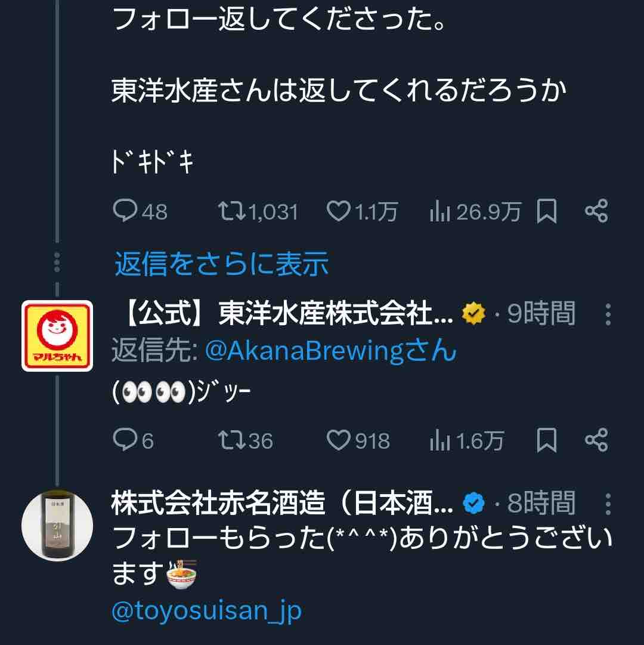Share the 東洋水産 reply with 918 likes
This screenshot has height=645, width=644.
point(596,439)
